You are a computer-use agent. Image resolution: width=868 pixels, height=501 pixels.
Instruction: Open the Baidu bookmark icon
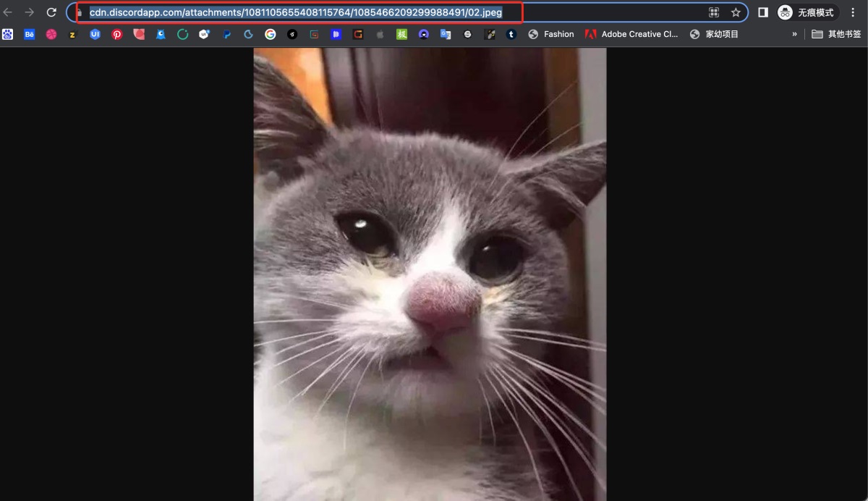click(9, 34)
